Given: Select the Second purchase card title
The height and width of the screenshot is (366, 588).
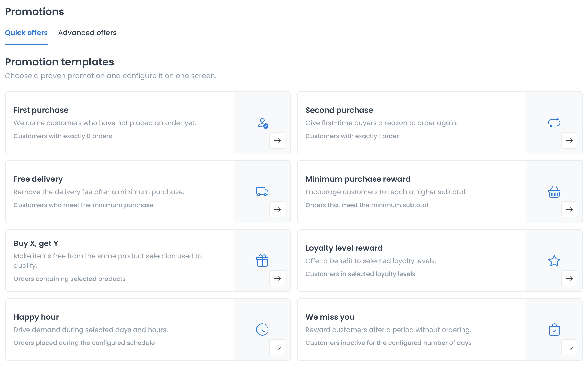Looking at the screenshot, I should pos(339,110).
